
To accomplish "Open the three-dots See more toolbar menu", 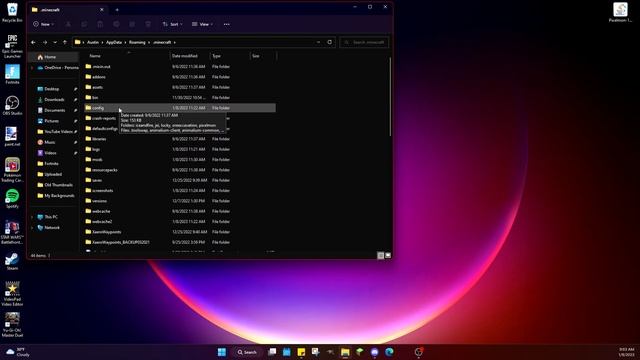I will [x=227, y=24].
